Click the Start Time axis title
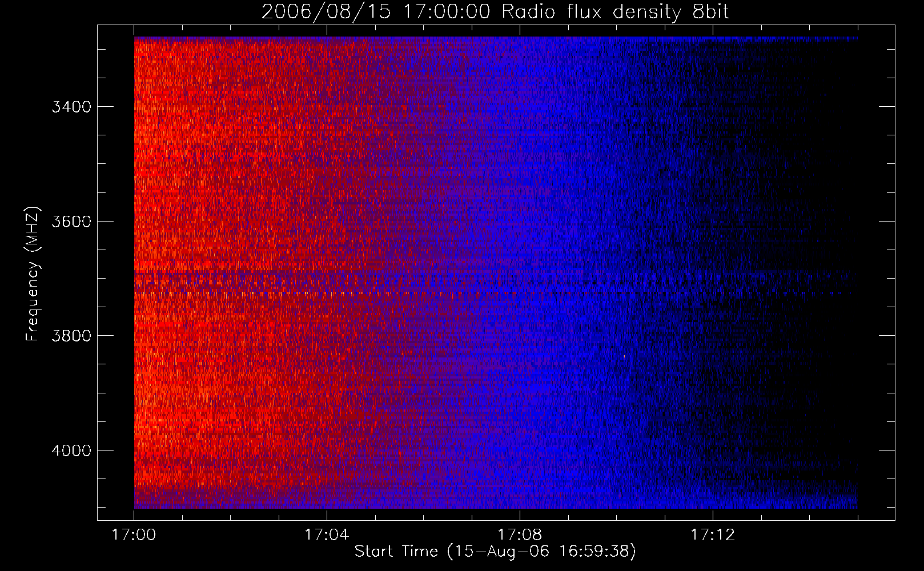The width and height of the screenshot is (924, 571). point(495,552)
